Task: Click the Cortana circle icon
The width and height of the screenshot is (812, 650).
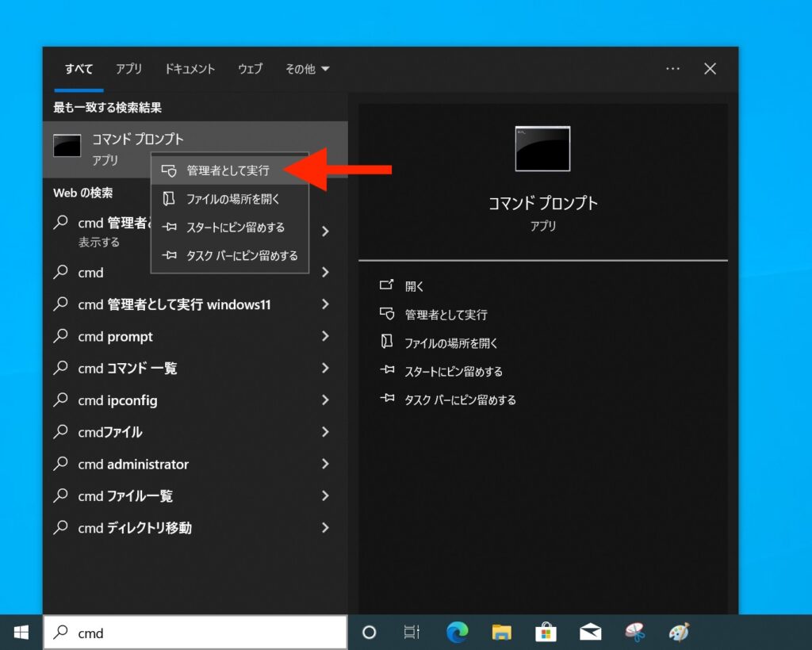Action: click(369, 632)
